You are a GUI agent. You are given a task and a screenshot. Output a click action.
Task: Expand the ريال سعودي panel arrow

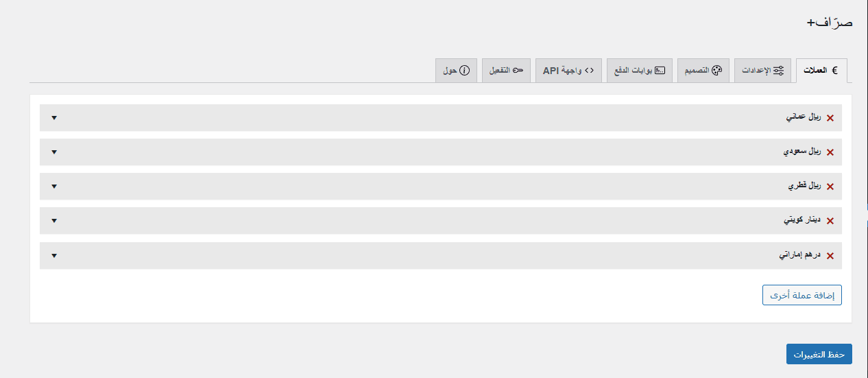(x=54, y=152)
